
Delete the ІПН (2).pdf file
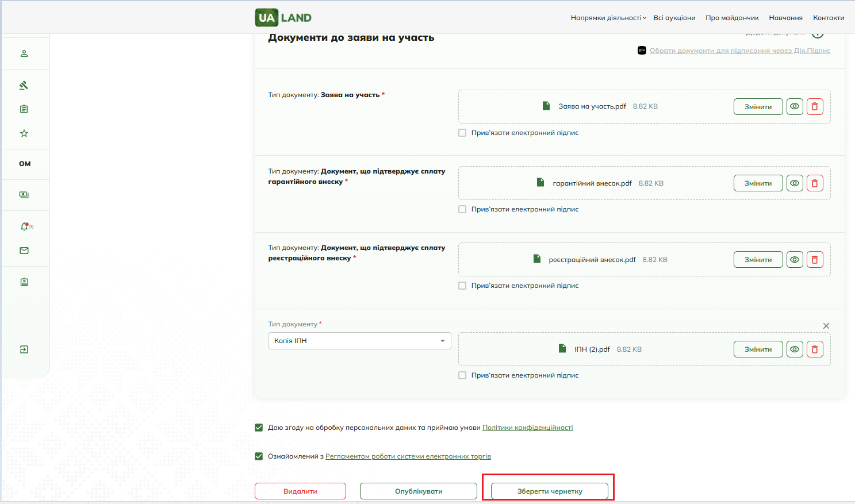pyautogui.click(x=815, y=349)
